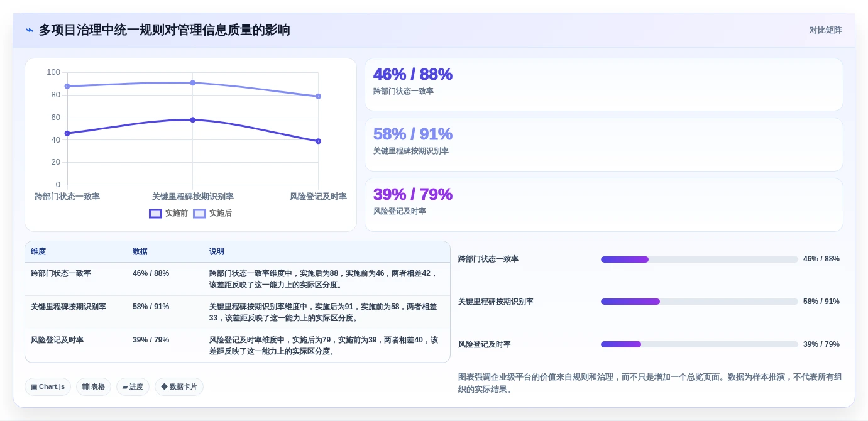This screenshot has height=421, width=868.
Task: Open the 58% / 91% data card
Action: coord(604,145)
